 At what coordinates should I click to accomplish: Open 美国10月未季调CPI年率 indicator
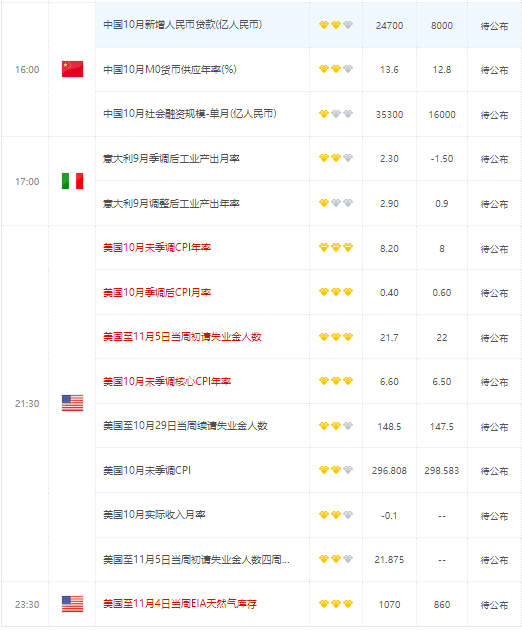157,247
